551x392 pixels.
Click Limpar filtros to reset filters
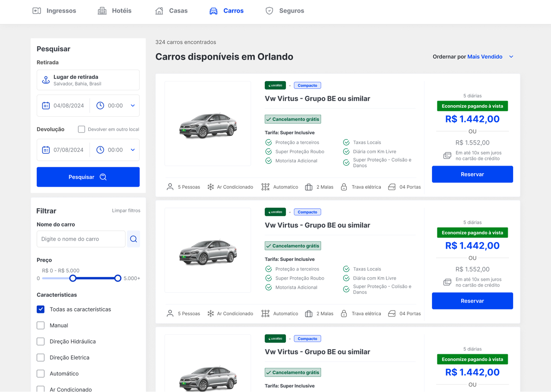pos(126,210)
